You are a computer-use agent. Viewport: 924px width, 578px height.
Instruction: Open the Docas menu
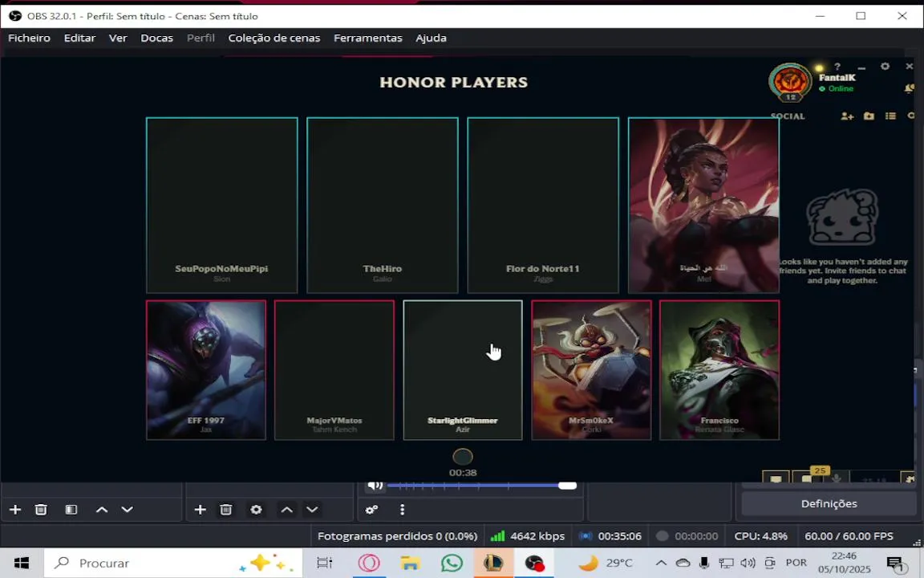pyautogui.click(x=156, y=38)
